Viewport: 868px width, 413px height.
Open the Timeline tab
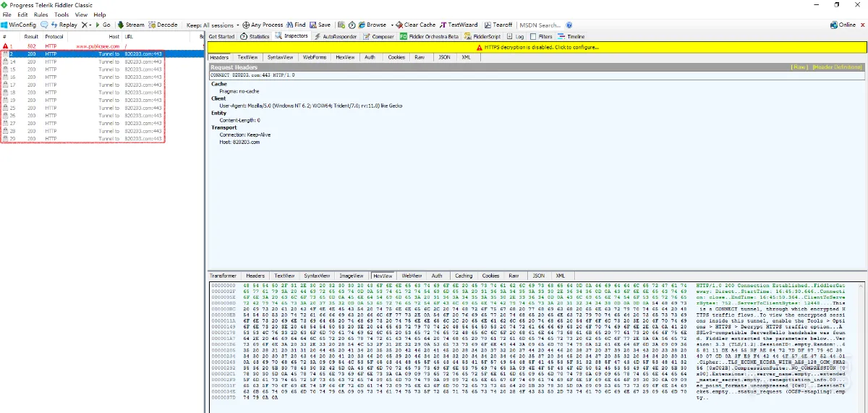tap(571, 36)
